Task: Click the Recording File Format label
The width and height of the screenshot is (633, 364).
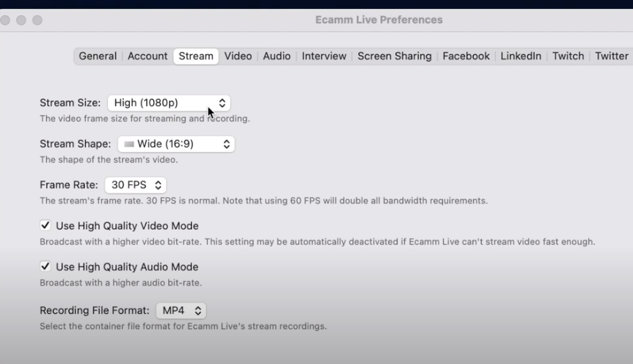Action: tap(95, 311)
